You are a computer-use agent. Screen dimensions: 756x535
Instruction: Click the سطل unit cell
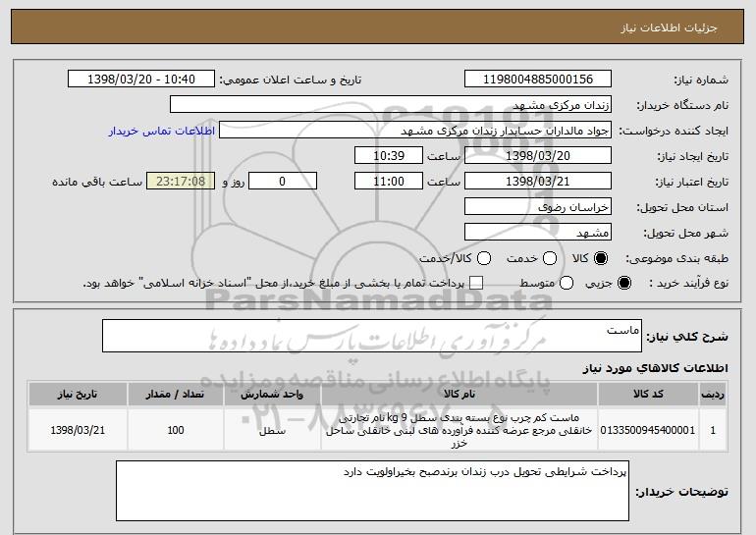coord(272,430)
